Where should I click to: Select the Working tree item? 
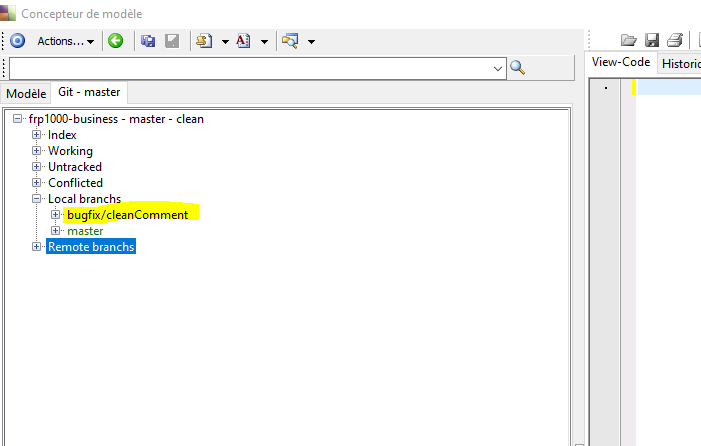click(70, 151)
